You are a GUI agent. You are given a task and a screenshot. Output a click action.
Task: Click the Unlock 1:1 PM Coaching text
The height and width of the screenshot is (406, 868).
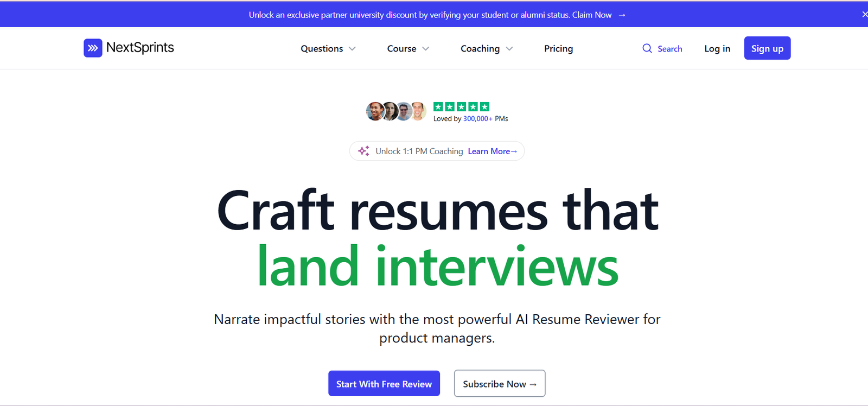click(x=419, y=151)
